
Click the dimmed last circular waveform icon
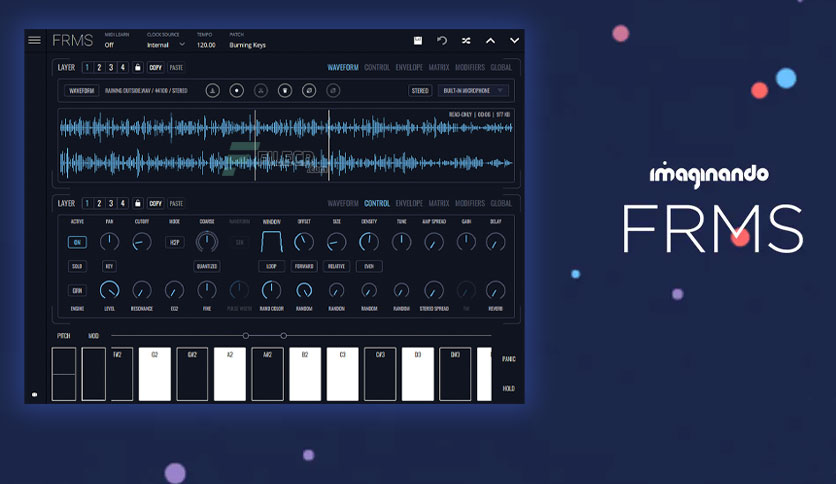(333, 91)
